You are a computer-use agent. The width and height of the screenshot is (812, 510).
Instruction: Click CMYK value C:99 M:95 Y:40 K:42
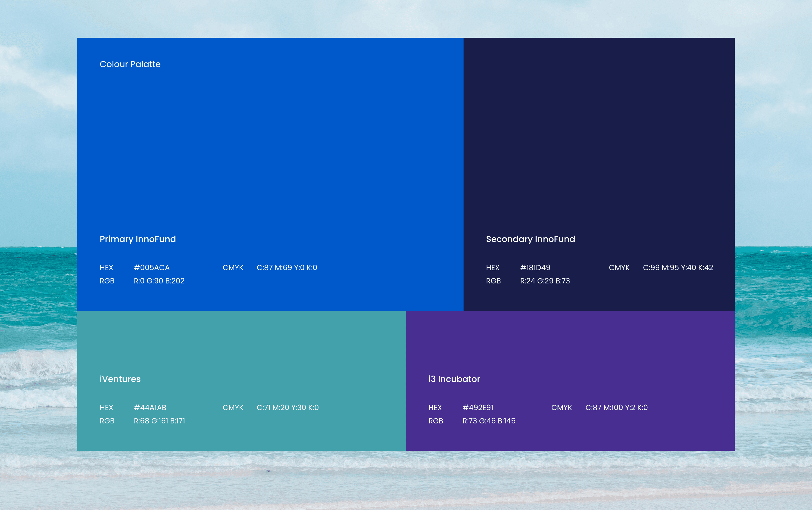tap(678, 268)
